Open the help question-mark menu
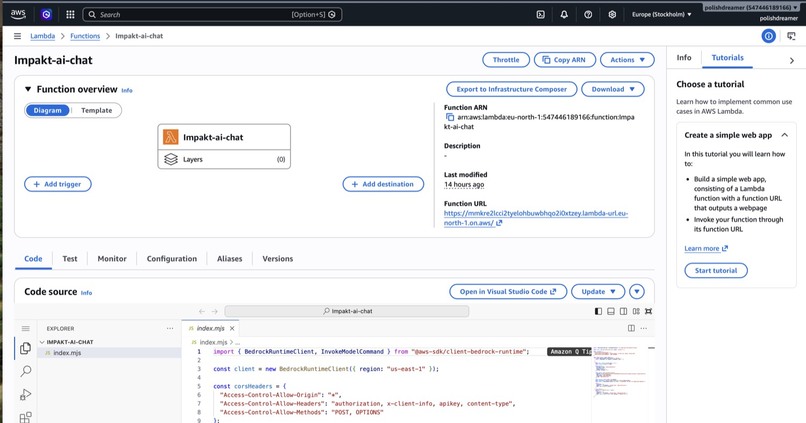This screenshot has width=806, height=423. [x=588, y=14]
